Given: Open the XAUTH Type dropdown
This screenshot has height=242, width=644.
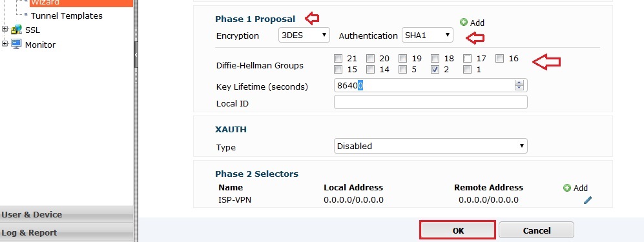Looking at the screenshot, I should tap(430, 146).
